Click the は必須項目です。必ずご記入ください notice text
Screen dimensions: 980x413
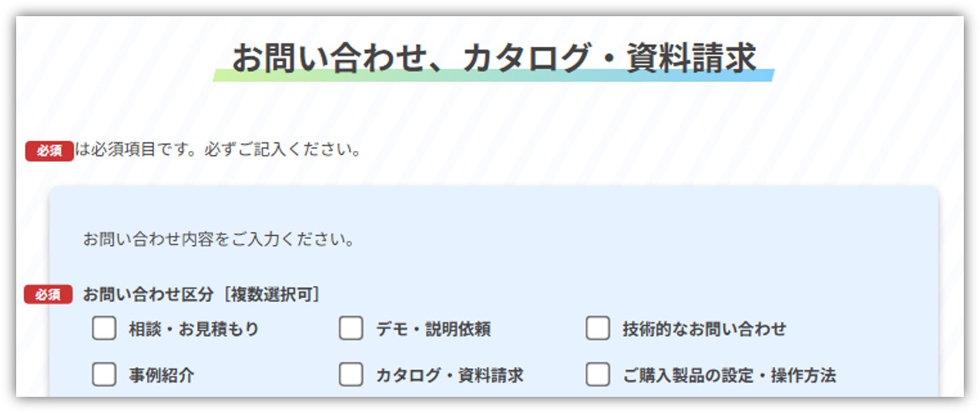pyautogui.click(x=219, y=150)
